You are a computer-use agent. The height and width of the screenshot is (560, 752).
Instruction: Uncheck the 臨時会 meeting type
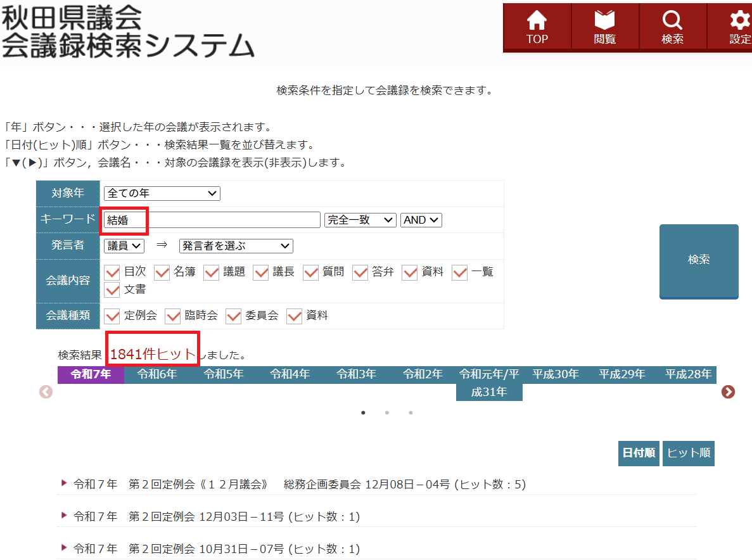pyautogui.click(x=173, y=316)
